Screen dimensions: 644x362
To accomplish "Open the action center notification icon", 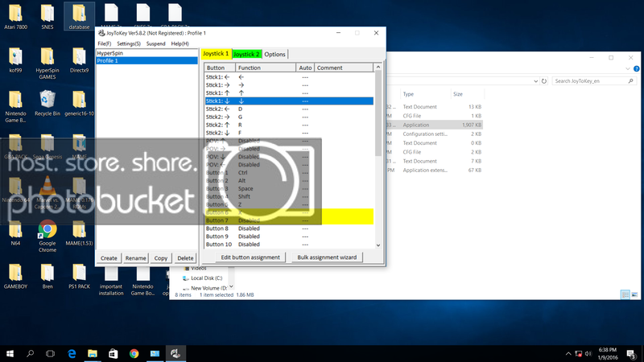I will [631, 353].
